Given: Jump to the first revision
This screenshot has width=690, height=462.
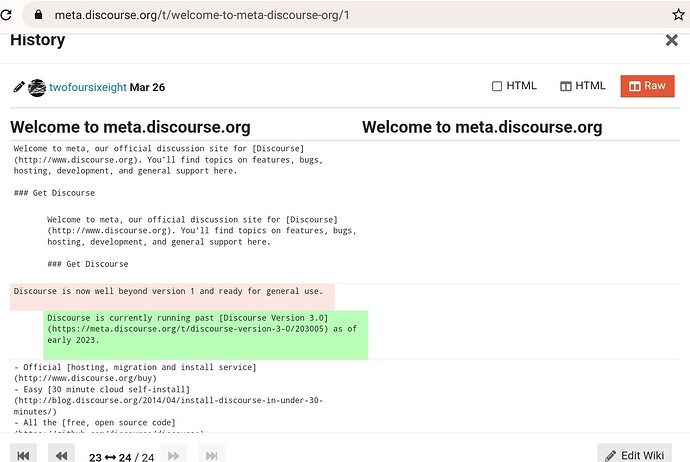Looking at the screenshot, I should coord(23,455).
